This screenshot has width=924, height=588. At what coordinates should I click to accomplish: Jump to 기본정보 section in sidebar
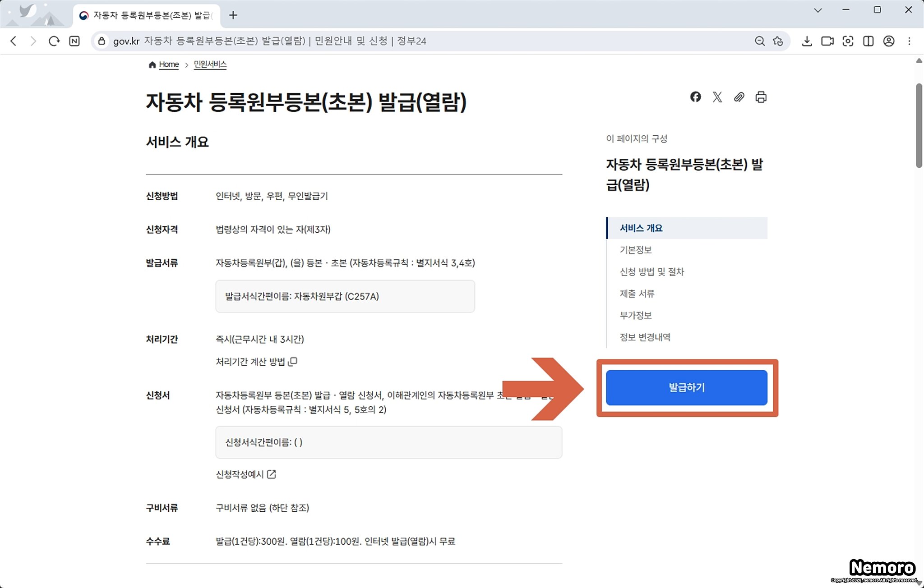[635, 250]
